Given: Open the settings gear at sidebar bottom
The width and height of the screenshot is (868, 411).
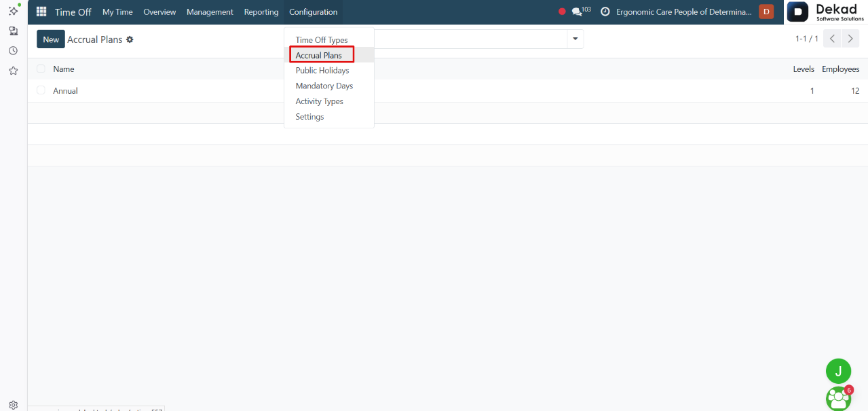Looking at the screenshot, I should (13, 404).
